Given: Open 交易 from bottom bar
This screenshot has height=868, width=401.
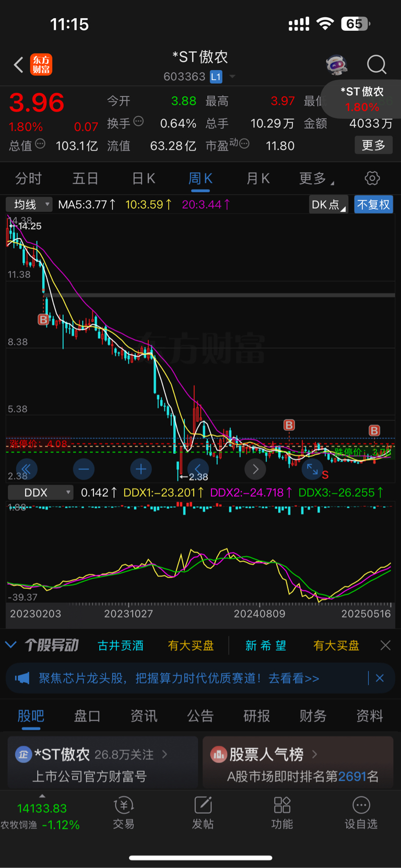Looking at the screenshot, I should pos(124,813).
